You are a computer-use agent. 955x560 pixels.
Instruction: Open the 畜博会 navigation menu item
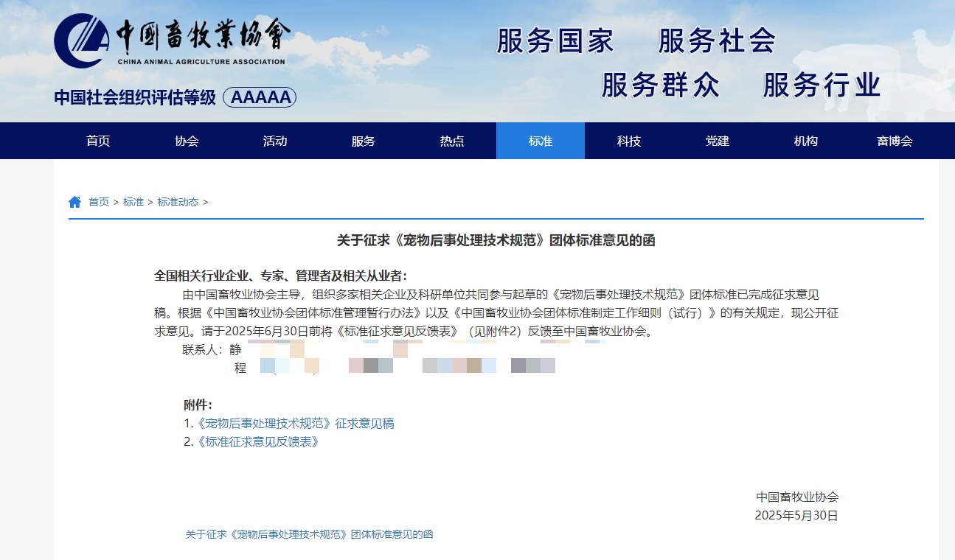[x=895, y=141]
